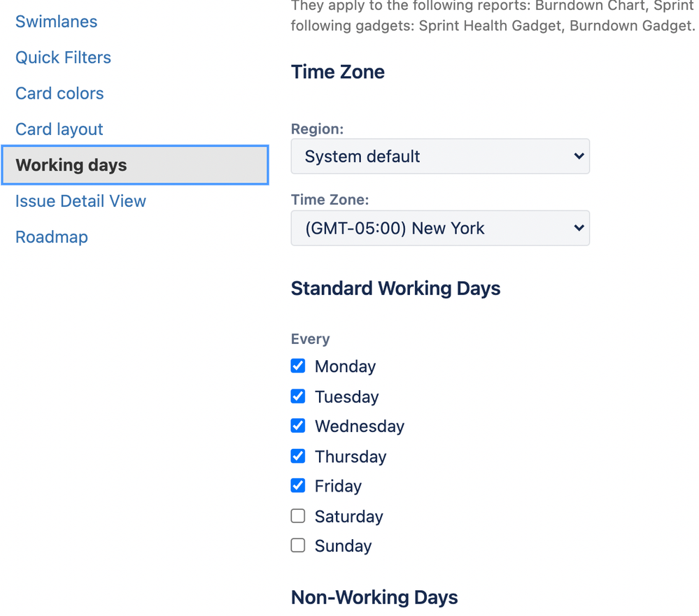Viewport: 699px width, 616px height.
Task: Expand the Region dropdown
Action: 440,157
